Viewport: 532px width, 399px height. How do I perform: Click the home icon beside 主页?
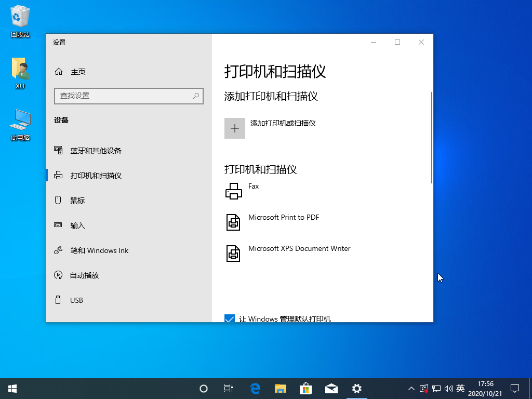point(59,72)
